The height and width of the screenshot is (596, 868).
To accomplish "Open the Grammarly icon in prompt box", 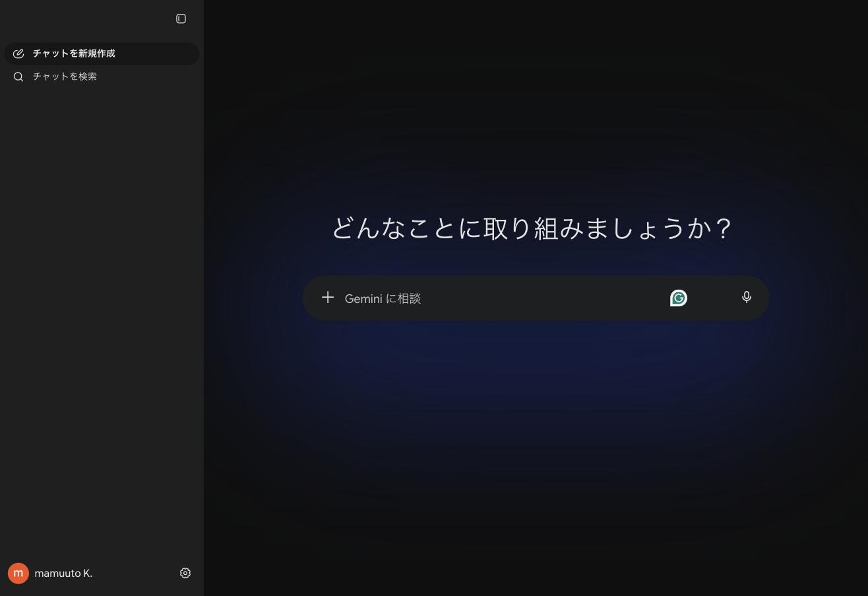I will [x=679, y=298].
